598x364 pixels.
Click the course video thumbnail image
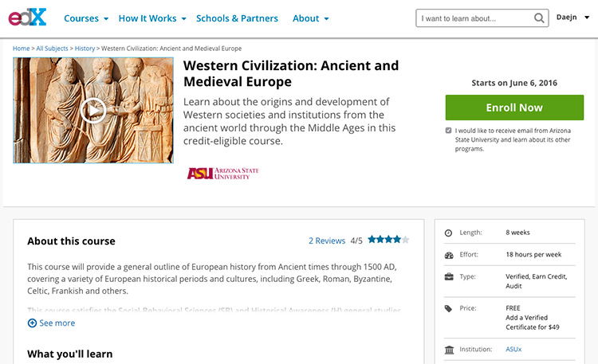(x=93, y=110)
